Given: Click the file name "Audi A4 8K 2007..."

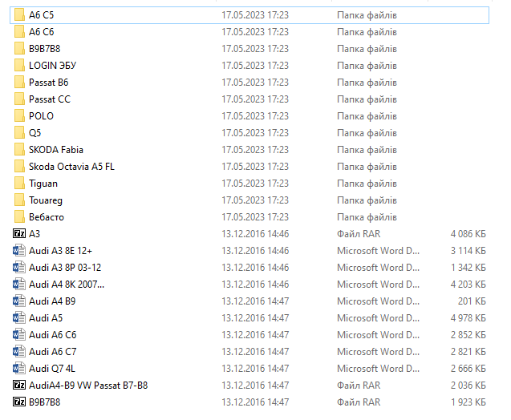Looking at the screenshot, I should [67, 285].
